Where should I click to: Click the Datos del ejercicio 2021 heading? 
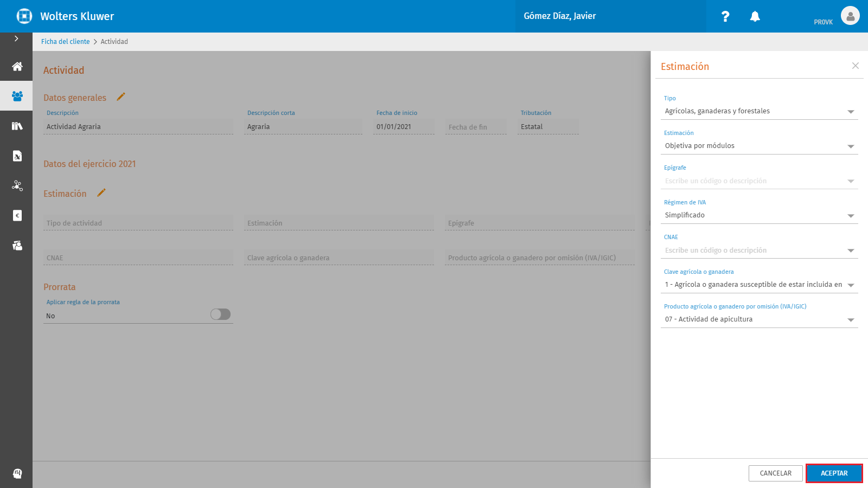pos(90,164)
